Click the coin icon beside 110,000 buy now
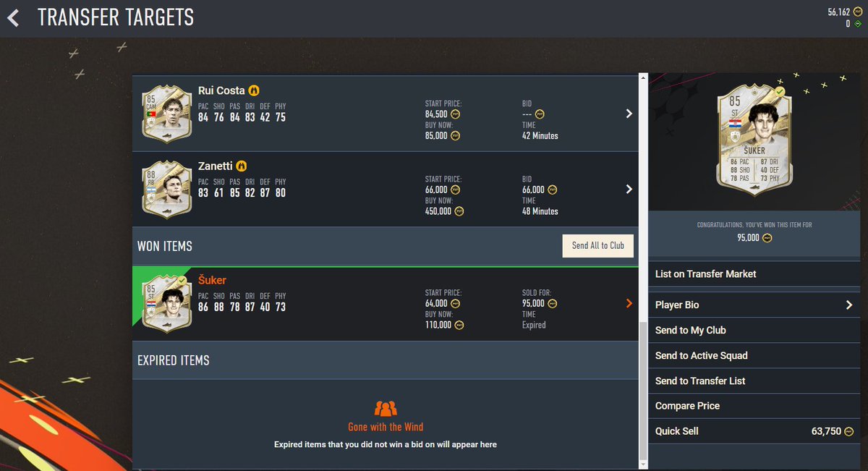 point(459,325)
